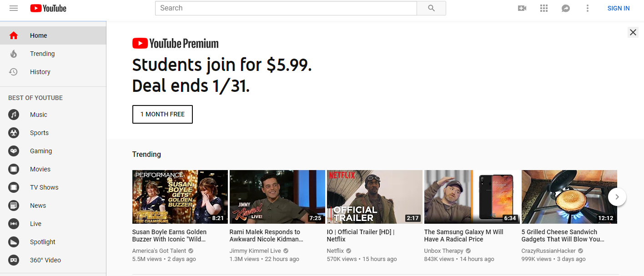Open Netflix channel link
Viewport: 644px width, 276px height.
[335, 251]
